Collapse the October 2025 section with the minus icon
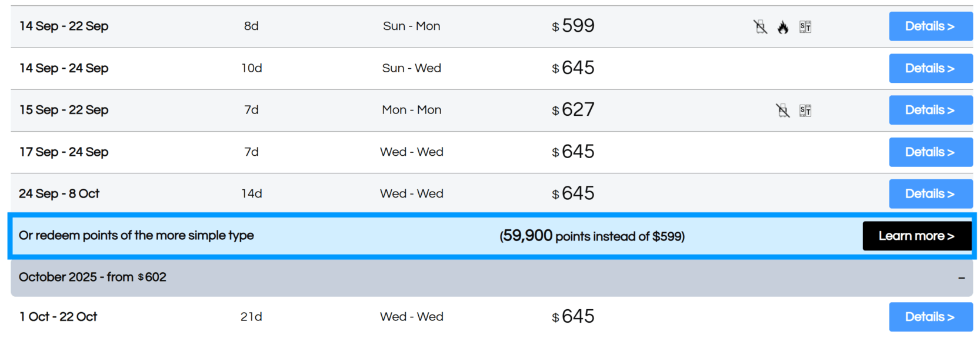 pyautogui.click(x=961, y=277)
